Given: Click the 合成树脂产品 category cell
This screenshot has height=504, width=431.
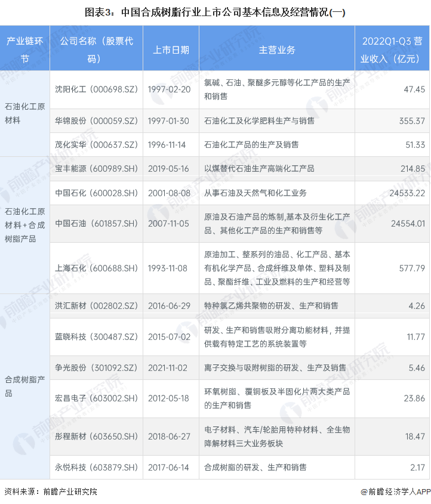Looking at the screenshot, I should [24, 386].
